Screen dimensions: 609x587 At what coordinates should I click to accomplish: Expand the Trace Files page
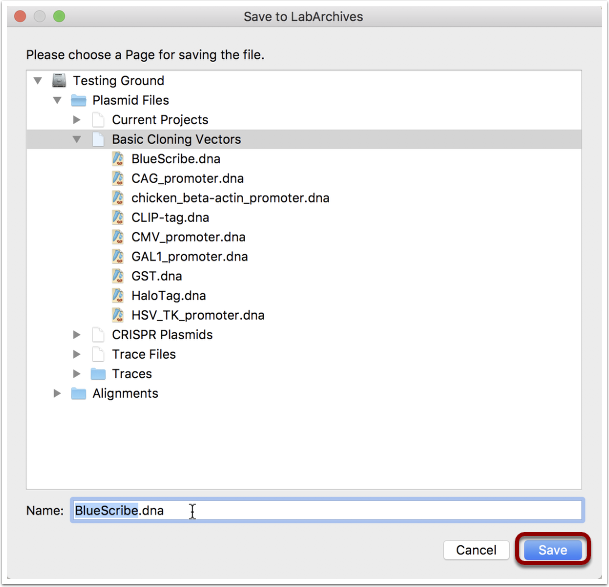click(77, 354)
